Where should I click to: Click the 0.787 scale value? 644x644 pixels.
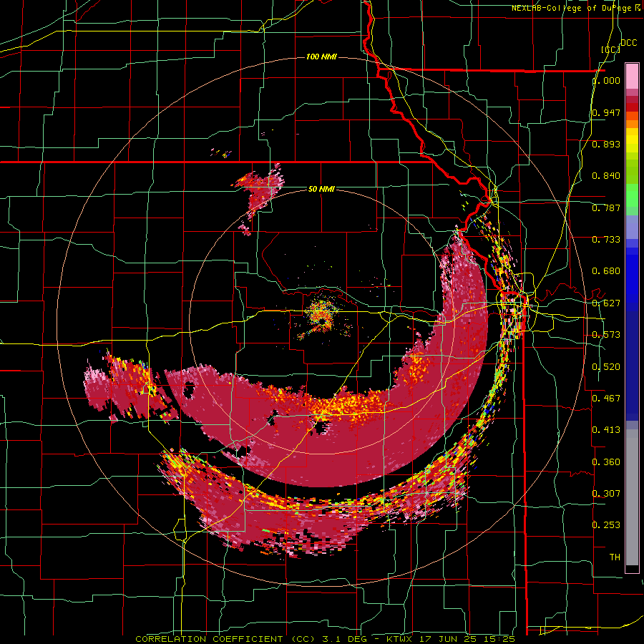[606, 208]
